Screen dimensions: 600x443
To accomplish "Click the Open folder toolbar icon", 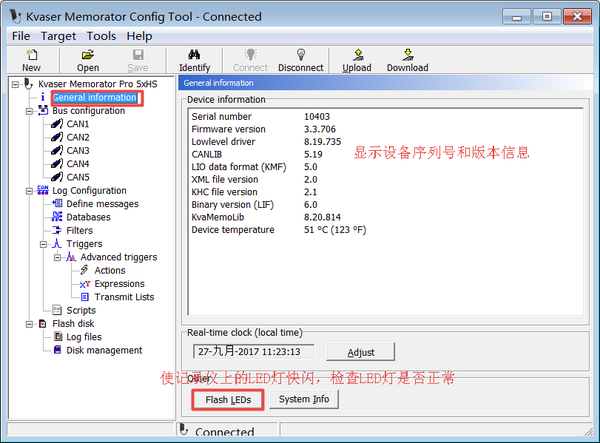I will 88,55.
